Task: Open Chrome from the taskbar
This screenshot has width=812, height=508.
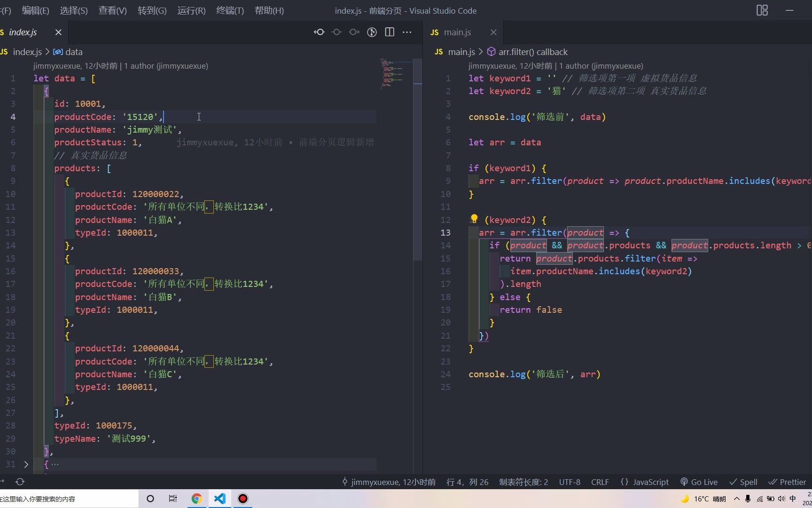Action: click(x=196, y=499)
